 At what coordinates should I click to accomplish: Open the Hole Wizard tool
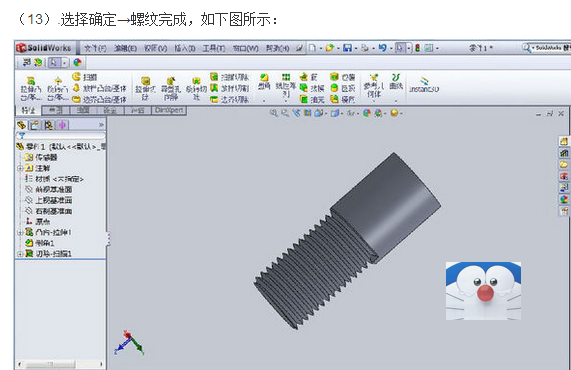171,88
